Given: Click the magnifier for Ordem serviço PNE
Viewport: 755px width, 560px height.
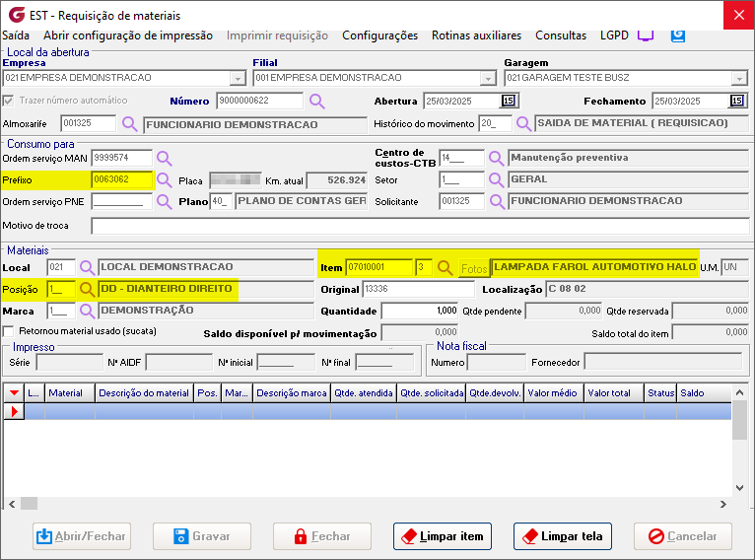Looking at the screenshot, I should (164, 201).
